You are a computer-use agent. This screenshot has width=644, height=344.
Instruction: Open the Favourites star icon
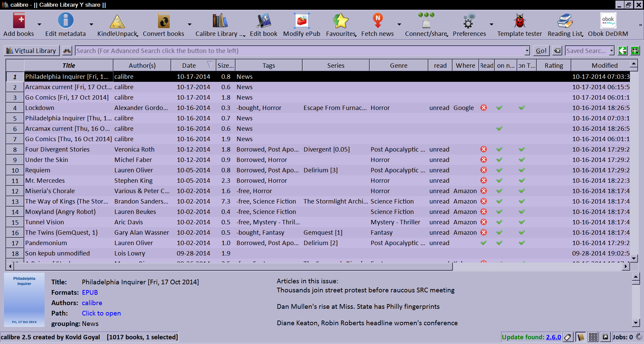point(341,21)
